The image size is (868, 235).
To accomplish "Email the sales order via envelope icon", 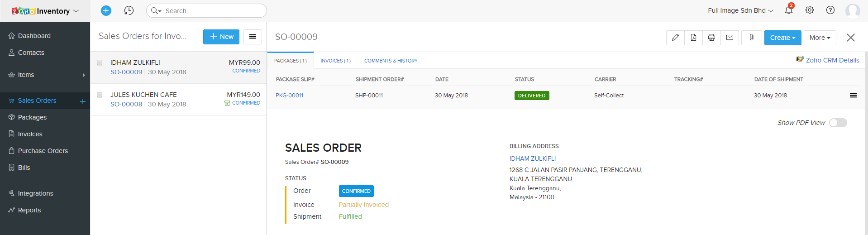I will point(730,38).
